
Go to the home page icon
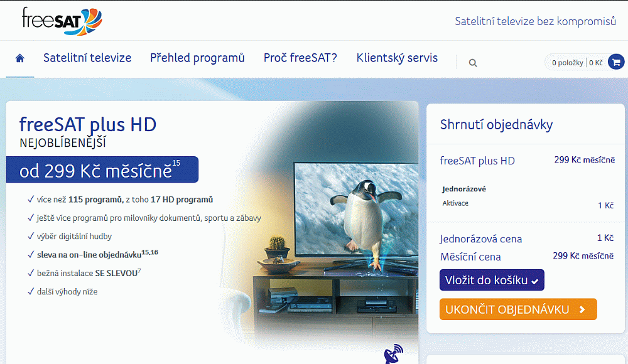coord(20,58)
